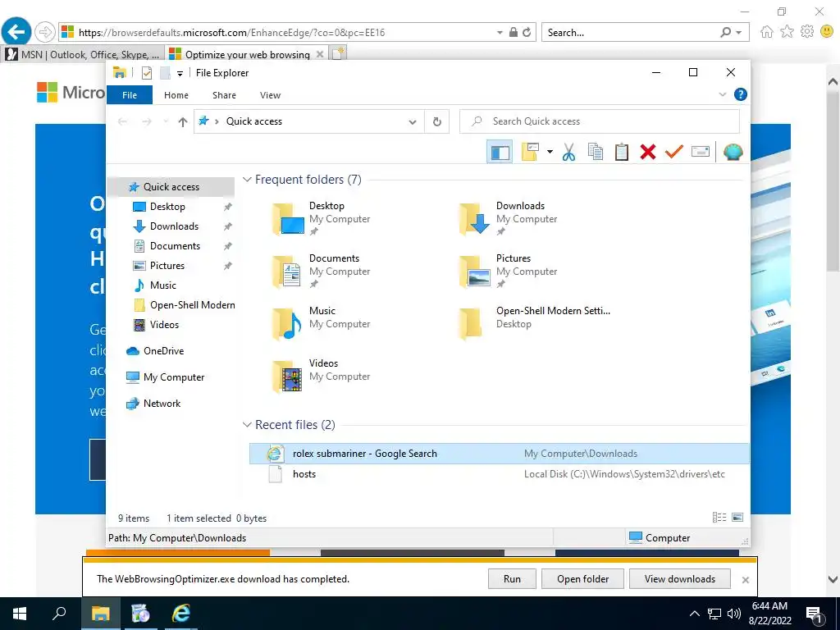
Task: Select Open-Shell Modern Settings folder icon
Action: pyautogui.click(x=472, y=323)
